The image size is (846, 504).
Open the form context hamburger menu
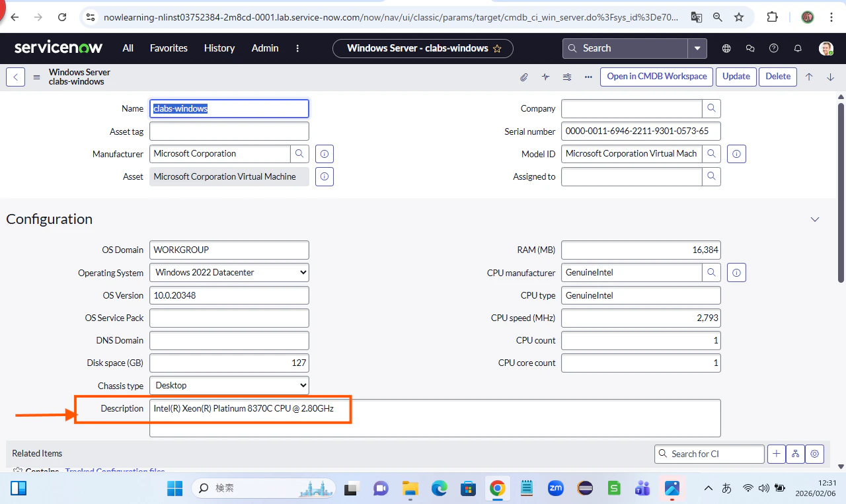(37, 77)
